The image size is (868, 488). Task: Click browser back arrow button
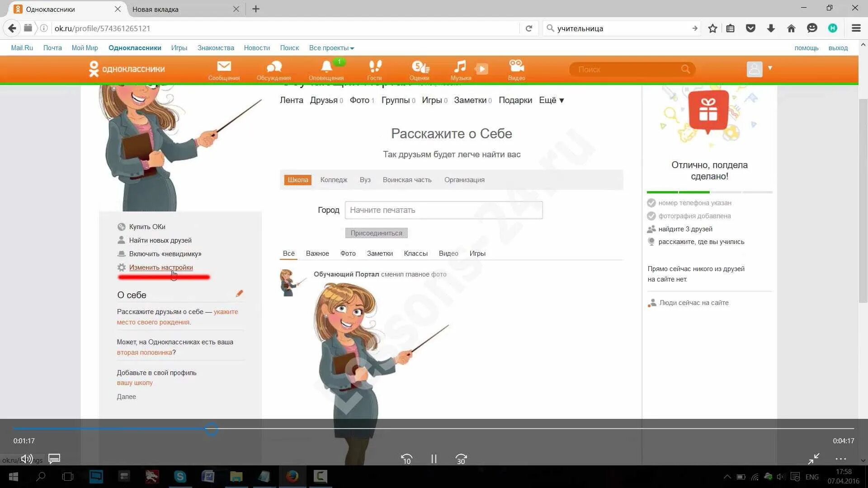[x=12, y=28]
